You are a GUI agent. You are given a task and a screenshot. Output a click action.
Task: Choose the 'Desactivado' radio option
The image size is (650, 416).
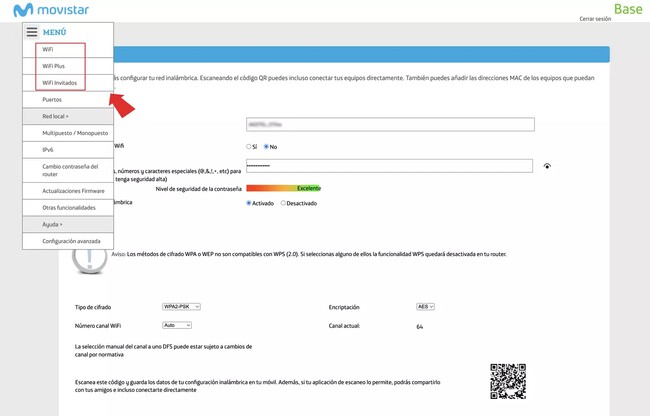tap(283, 203)
